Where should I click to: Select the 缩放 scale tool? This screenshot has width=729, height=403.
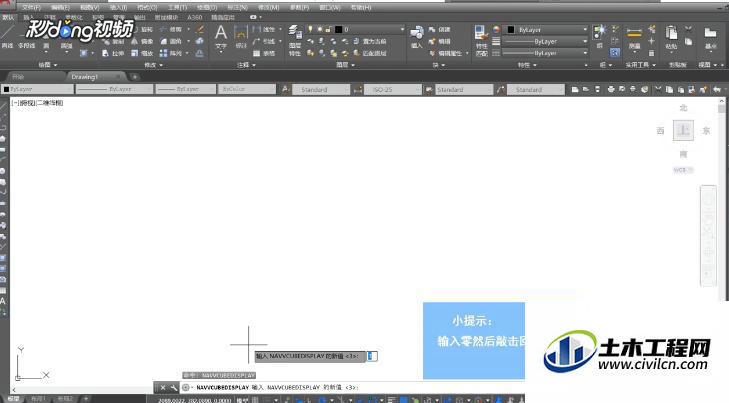[142, 53]
